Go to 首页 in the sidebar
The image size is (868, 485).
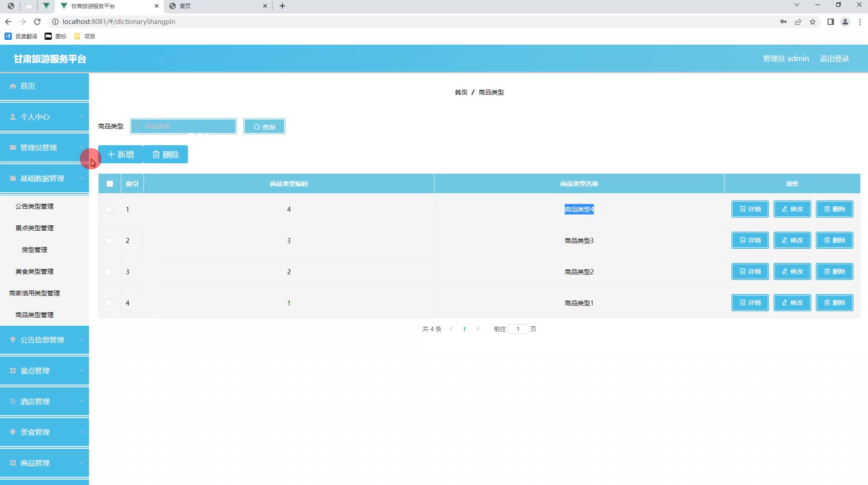(x=44, y=86)
